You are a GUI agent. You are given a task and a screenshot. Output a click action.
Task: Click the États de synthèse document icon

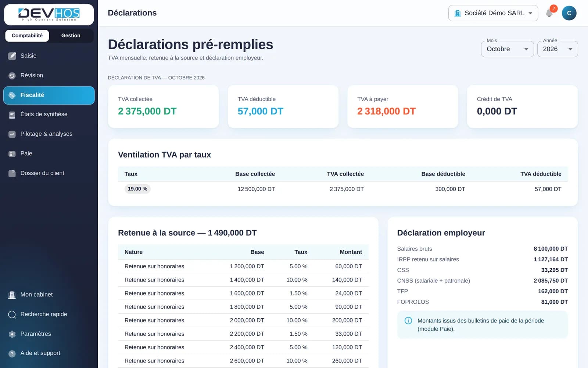point(12,115)
